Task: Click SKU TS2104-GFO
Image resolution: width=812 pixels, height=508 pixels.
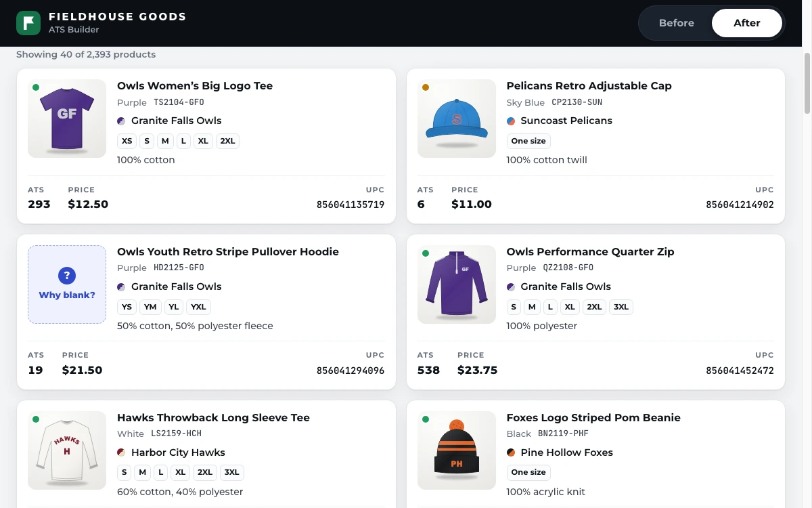Action: tap(179, 102)
